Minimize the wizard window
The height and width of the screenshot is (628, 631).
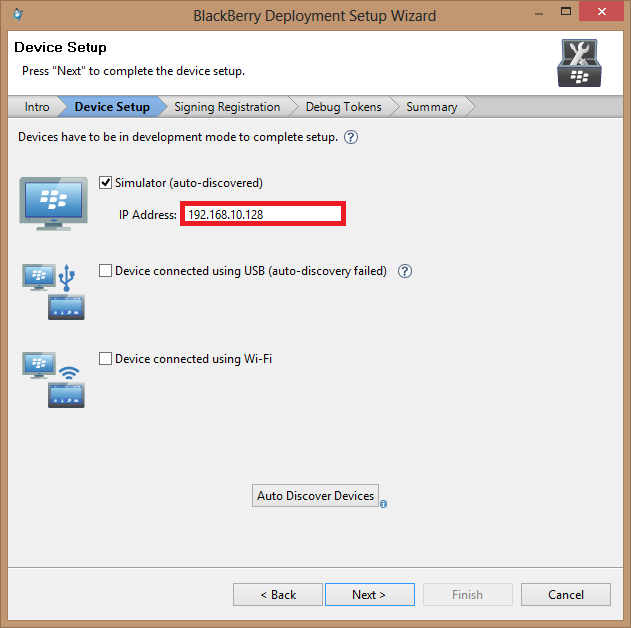click(x=539, y=13)
